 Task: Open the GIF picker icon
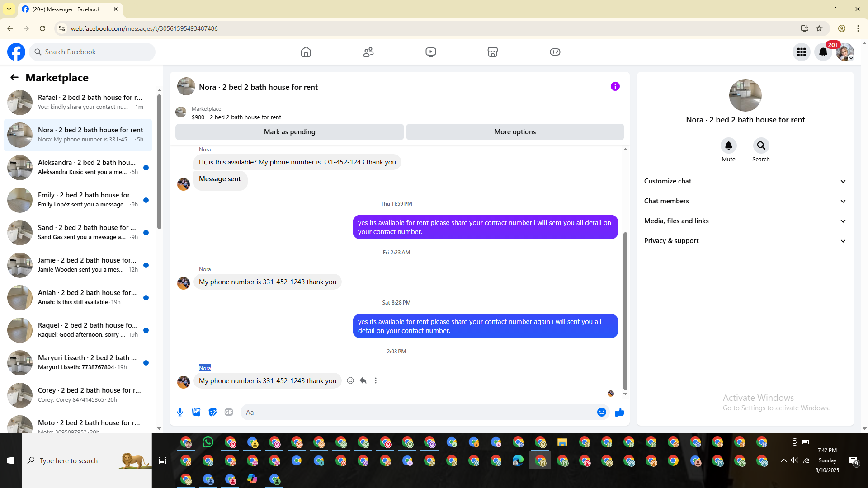click(x=229, y=412)
